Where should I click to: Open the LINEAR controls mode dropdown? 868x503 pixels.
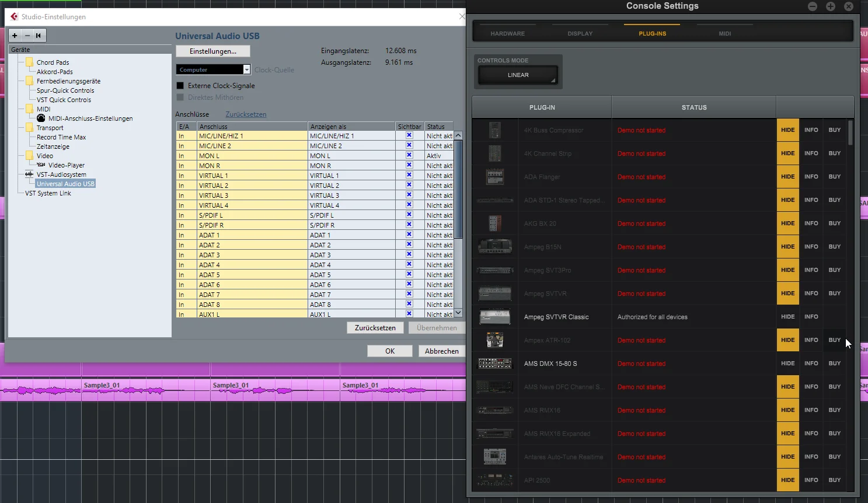point(518,75)
